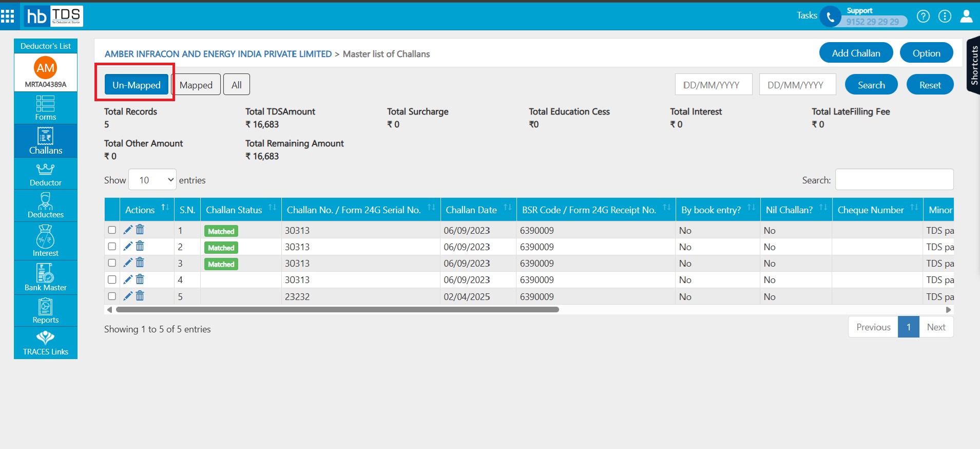Open the info alert icon
The height and width of the screenshot is (449, 980).
(945, 16)
